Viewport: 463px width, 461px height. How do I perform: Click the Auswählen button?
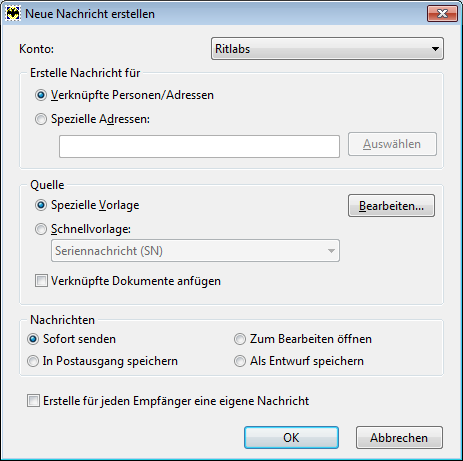[x=392, y=144]
